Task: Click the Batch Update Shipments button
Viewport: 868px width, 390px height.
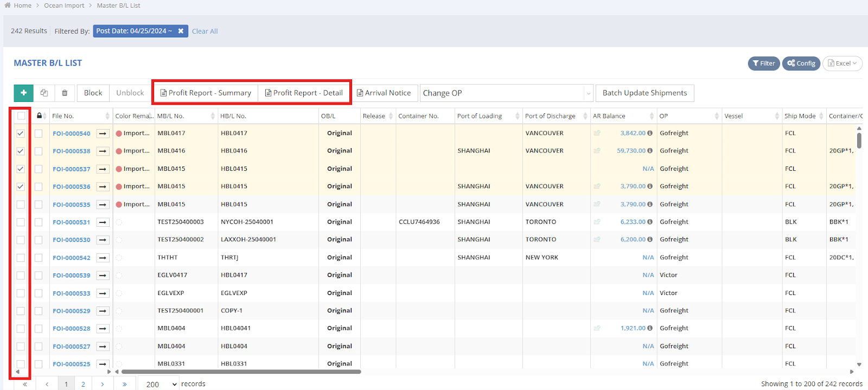Action: 644,93
